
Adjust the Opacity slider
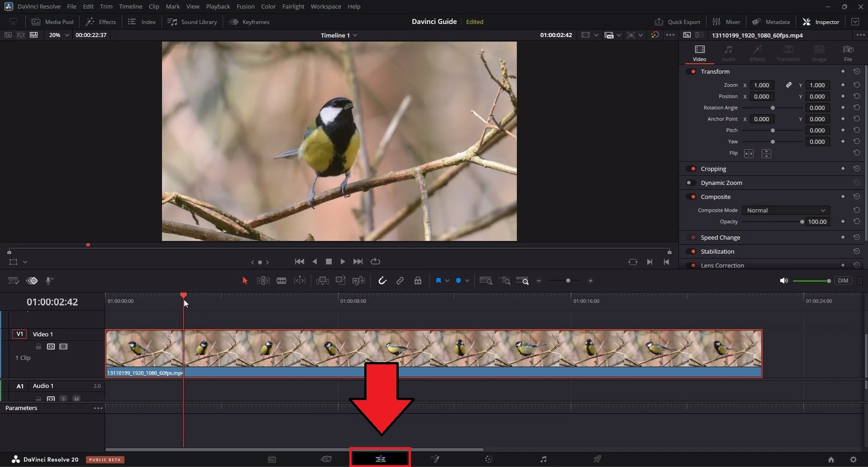click(x=772, y=222)
